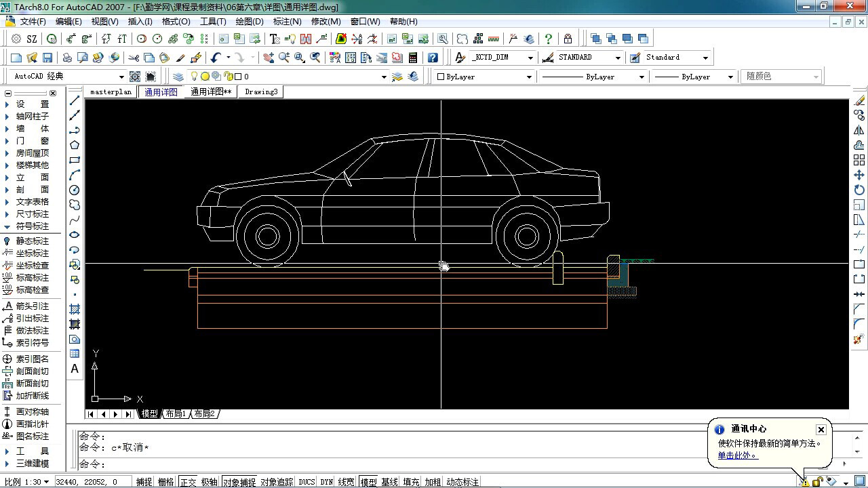Click the Undo arrow icon
This screenshot has height=488, width=868.
[216, 58]
